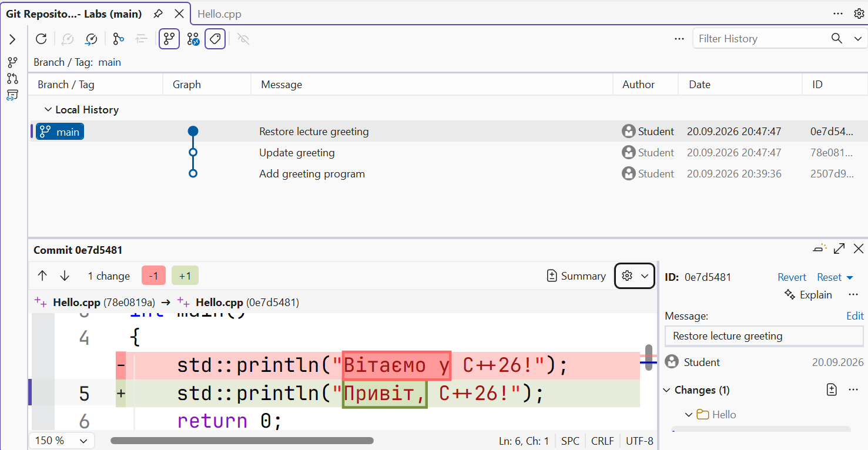Click the -1 deletions badge

point(153,276)
